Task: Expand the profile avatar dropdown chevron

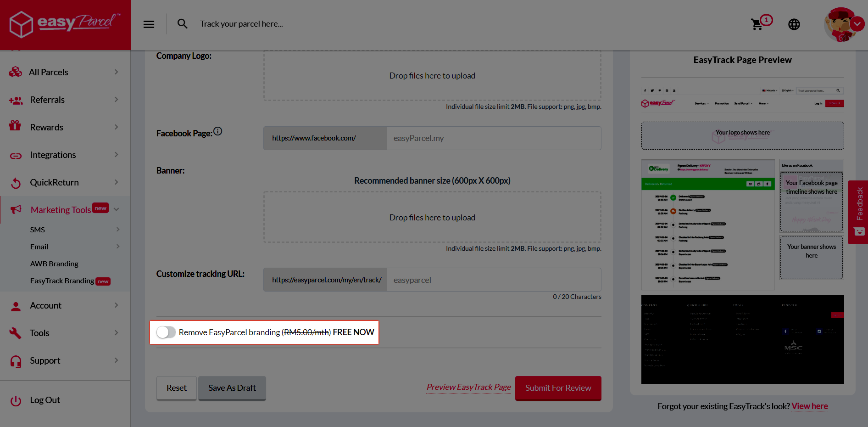Action: point(857,23)
